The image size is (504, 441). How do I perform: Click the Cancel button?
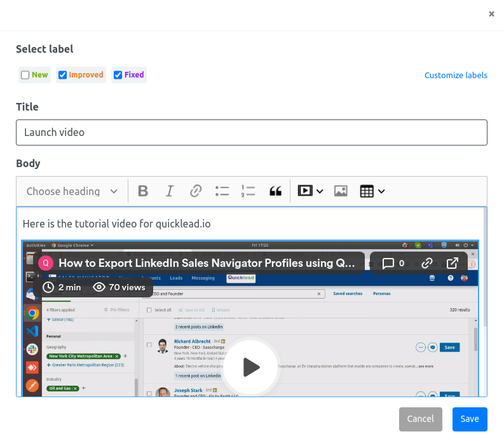point(421,419)
